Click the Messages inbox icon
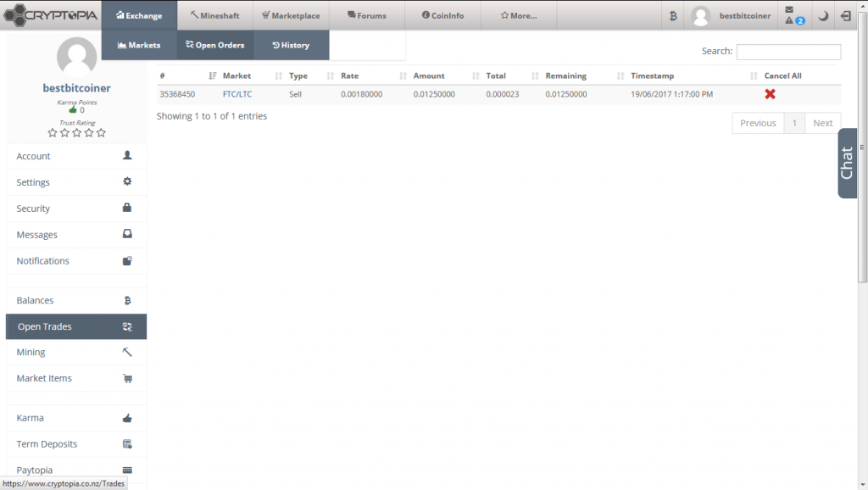The width and height of the screenshot is (868, 490). point(127,234)
